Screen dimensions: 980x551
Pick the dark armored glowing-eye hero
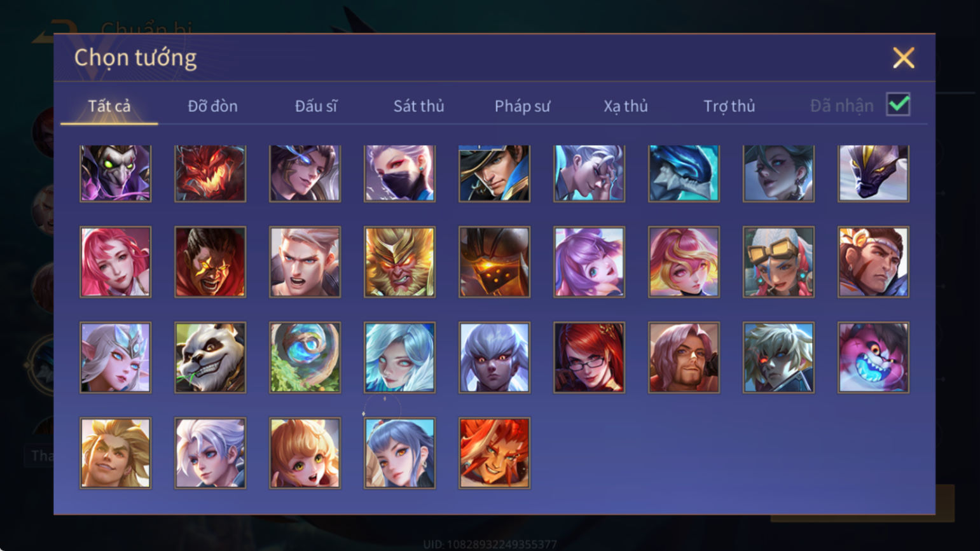[x=494, y=262]
